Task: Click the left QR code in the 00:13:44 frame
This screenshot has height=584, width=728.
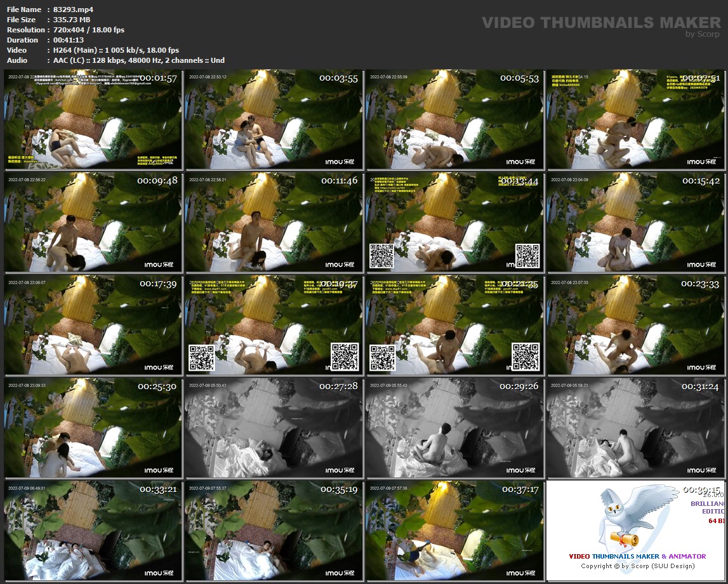Action: coord(381,256)
